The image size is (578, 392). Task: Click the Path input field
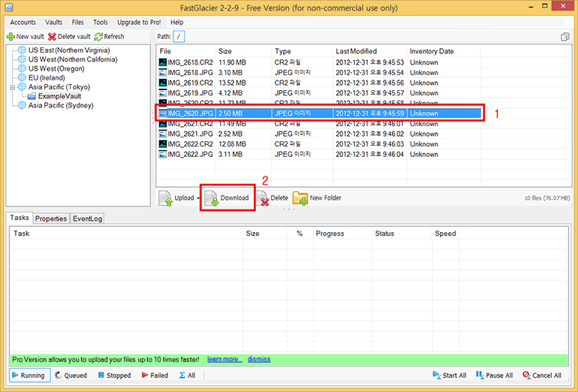179,36
